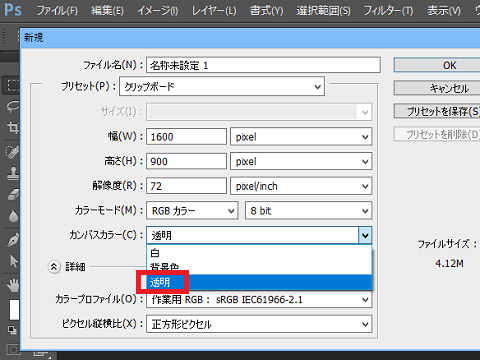This screenshot has height=360, width=480.
Task: Collapse the 詳細 section chevron
Action: [x=54, y=267]
